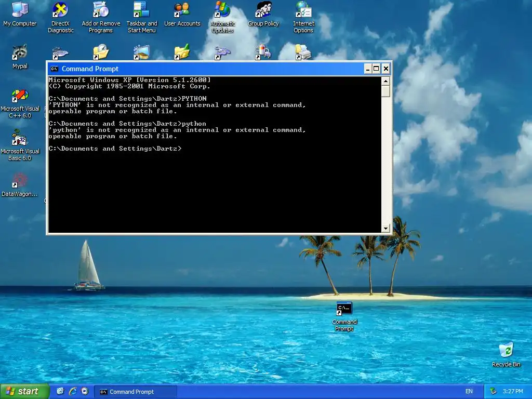Select the Taskbar and Start Menu shortcut

point(141,17)
